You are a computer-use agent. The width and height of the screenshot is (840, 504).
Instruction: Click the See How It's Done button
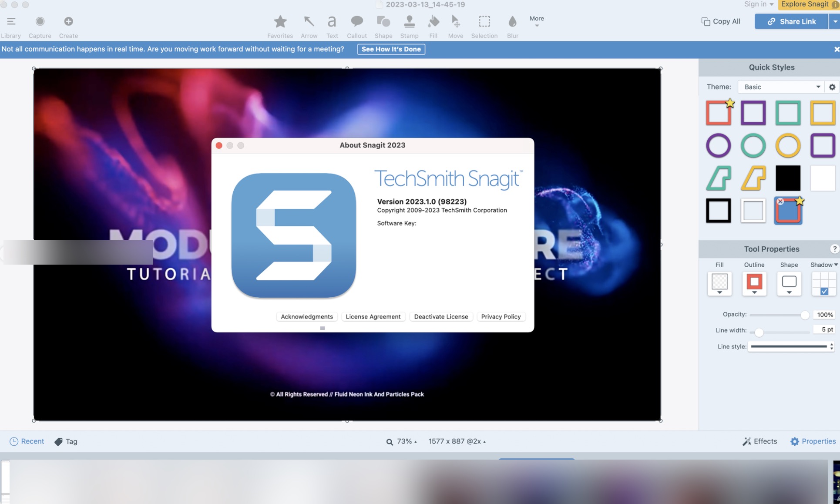point(390,49)
